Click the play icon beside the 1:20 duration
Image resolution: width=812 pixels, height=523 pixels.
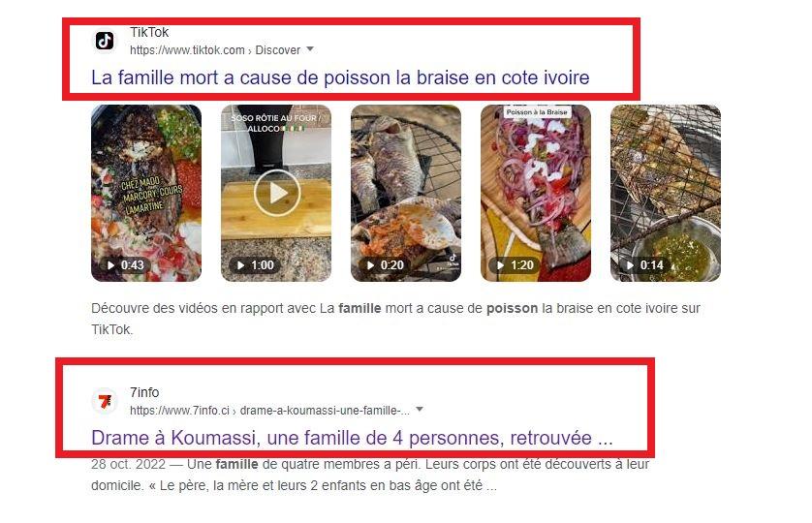pos(501,265)
